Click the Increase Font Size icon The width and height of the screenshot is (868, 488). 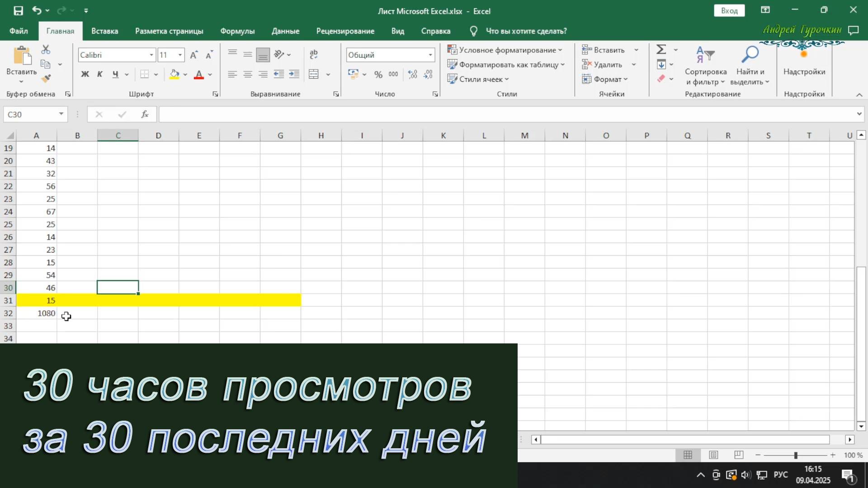point(193,55)
